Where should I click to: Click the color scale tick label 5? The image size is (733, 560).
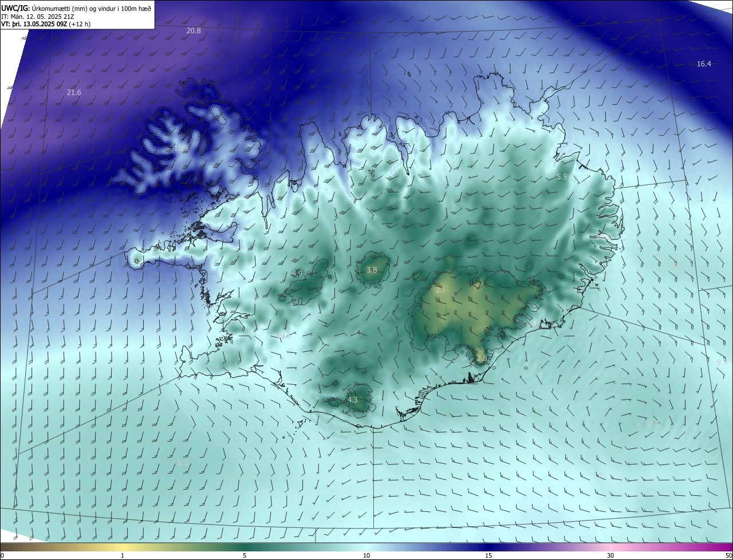(245, 555)
